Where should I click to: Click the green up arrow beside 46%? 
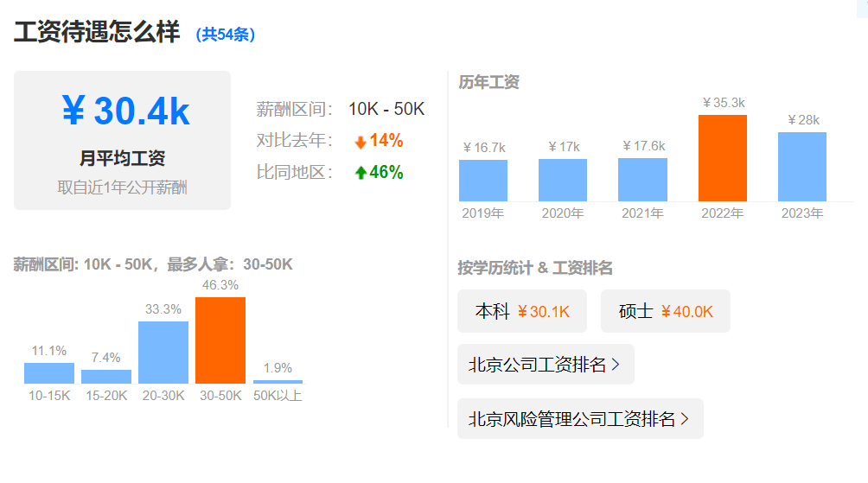coord(361,173)
